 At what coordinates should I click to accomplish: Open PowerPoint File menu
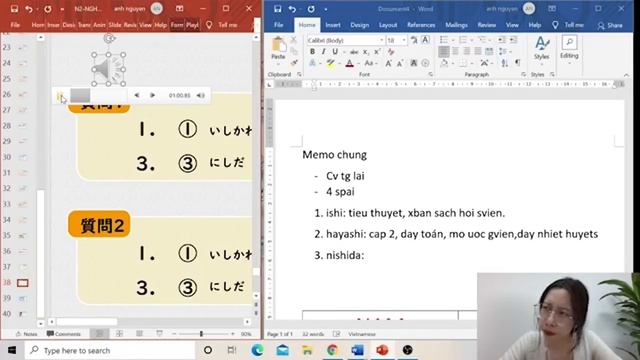pos(15,25)
